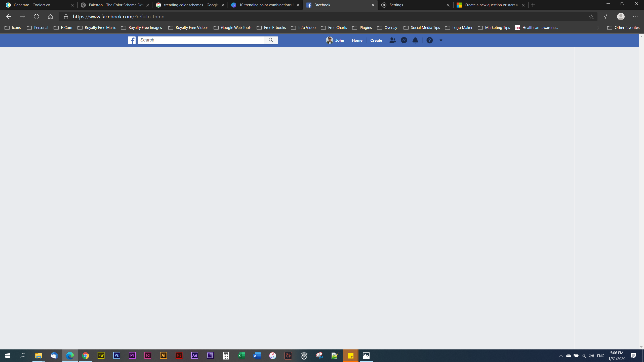Screen dimensions: 644x362
Task: Click the search magnifier button
Action: [x=271, y=40]
